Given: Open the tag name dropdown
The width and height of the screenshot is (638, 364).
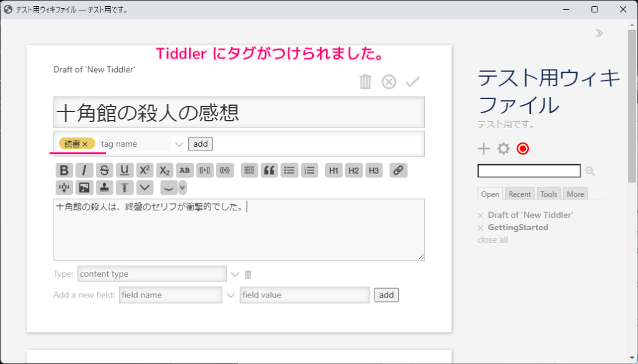Looking at the screenshot, I should point(179,144).
